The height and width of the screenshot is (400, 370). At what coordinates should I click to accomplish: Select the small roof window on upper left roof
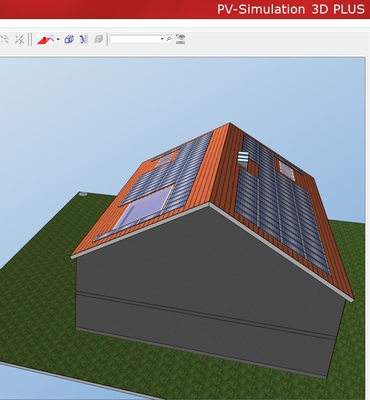(x=164, y=160)
